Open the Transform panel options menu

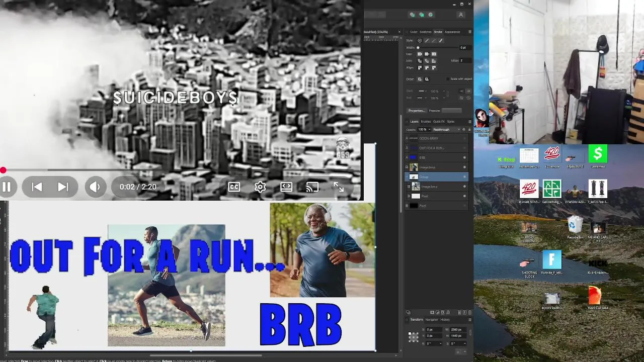[x=470, y=319]
